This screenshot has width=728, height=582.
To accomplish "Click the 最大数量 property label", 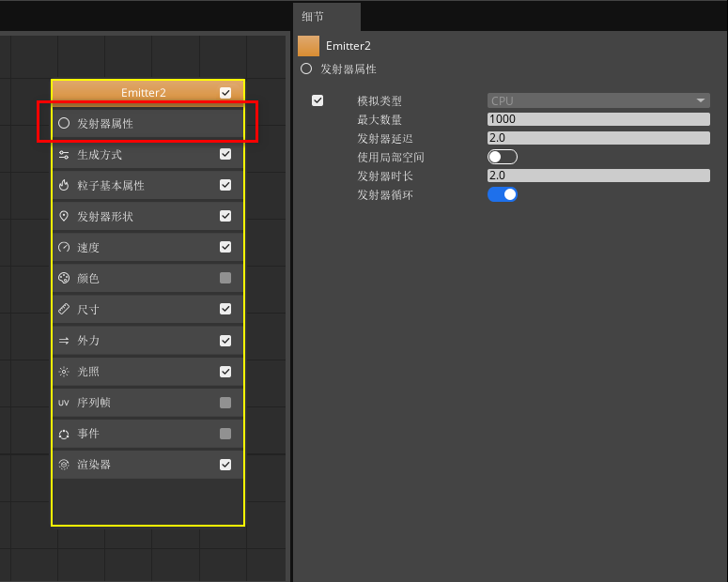I will pos(379,120).
